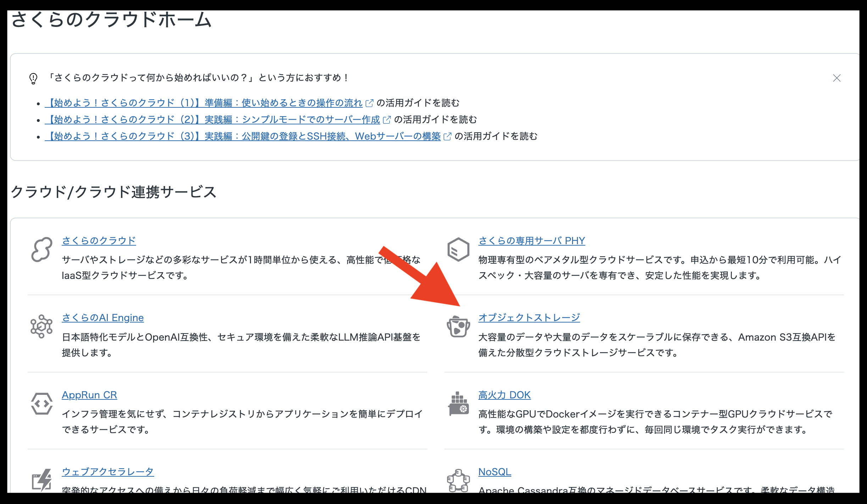Click the Sakura Cloud service icon
The image size is (867, 504).
tap(41, 250)
